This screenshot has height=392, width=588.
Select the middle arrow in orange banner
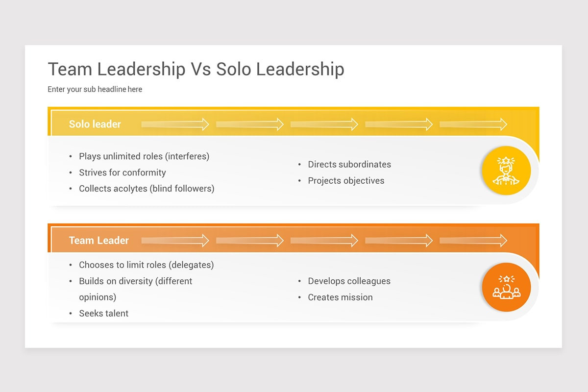click(x=324, y=241)
